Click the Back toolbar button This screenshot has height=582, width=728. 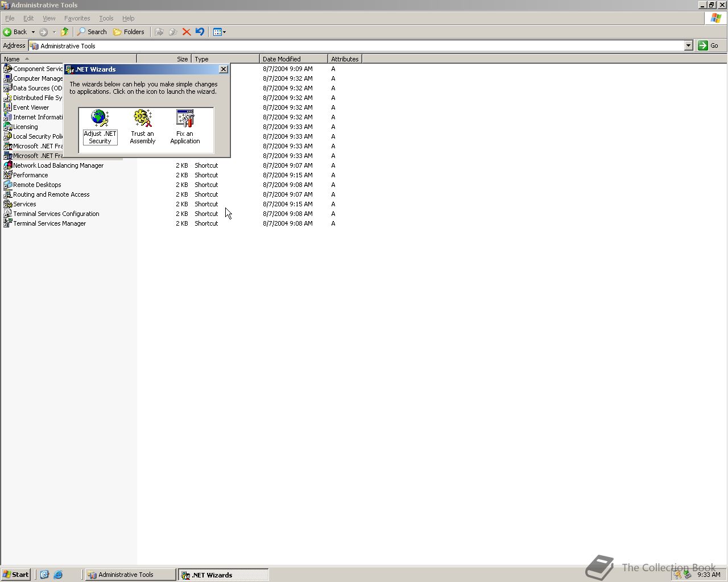point(15,32)
